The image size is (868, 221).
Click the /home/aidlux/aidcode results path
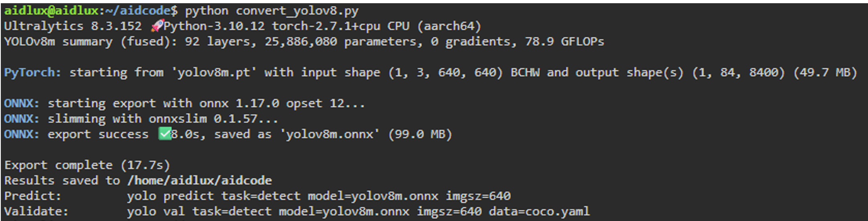200,180
